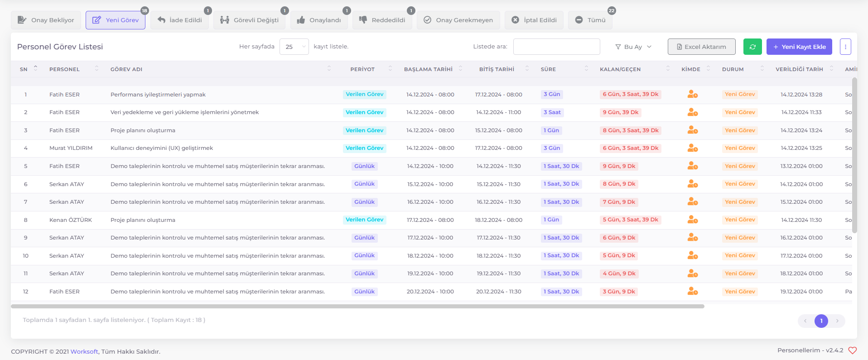Click Murat YILDIRIM personnel name
The height and width of the screenshot is (360, 868).
tap(71, 148)
